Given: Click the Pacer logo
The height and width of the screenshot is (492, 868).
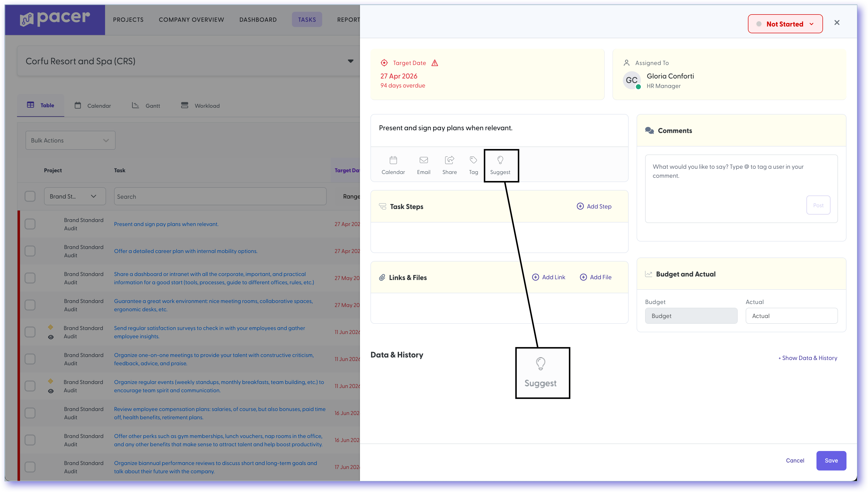Looking at the screenshot, I should tap(55, 19).
